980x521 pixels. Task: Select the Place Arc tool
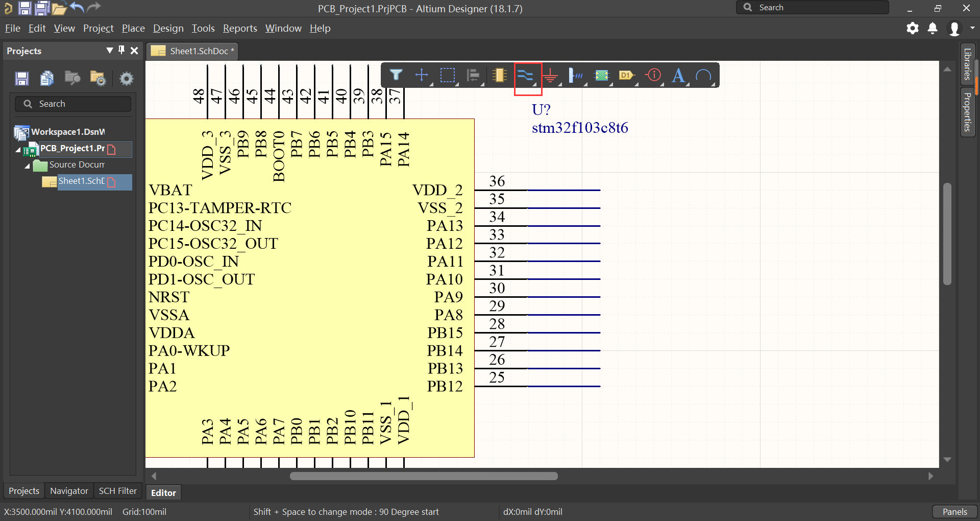(x=704, y=76)
